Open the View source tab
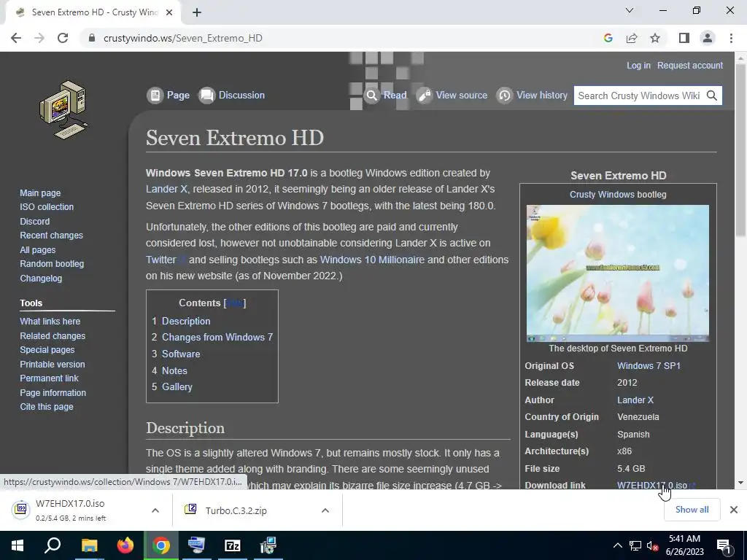The image size is (747, 560). coord(452,96)
